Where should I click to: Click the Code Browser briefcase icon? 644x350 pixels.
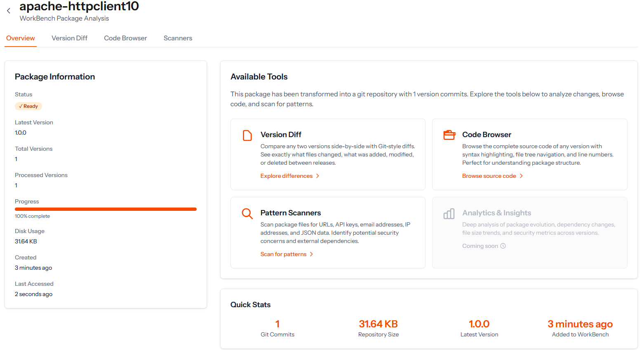coord(449,135)
